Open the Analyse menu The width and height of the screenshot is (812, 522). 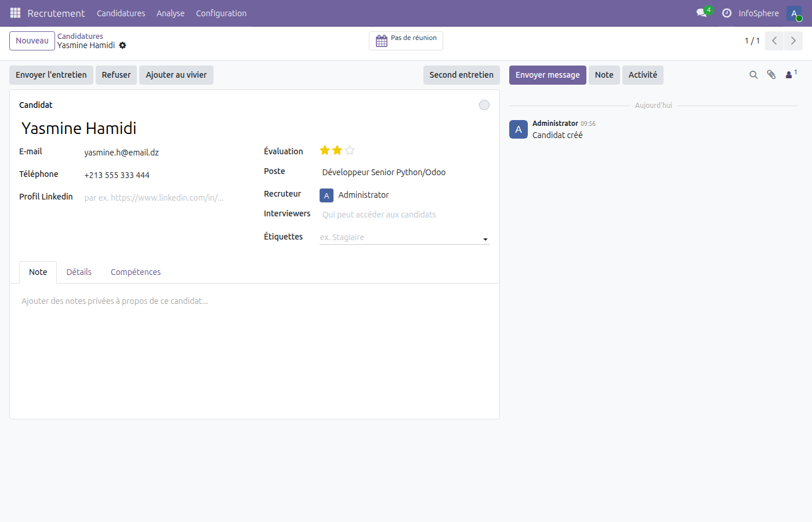pos(171,13)
